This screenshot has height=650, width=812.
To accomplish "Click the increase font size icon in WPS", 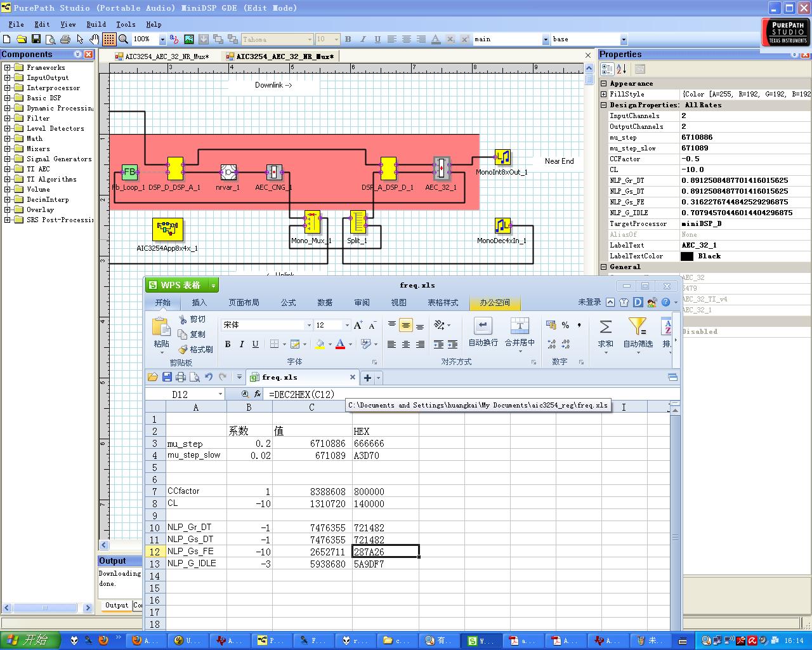I will click(358, 325).
